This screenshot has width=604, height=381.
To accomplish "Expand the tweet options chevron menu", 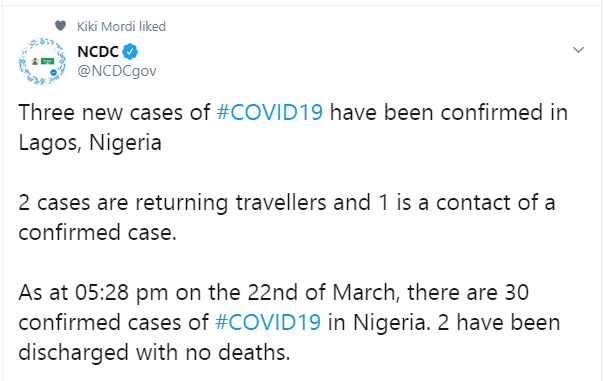I will point(578,50).
